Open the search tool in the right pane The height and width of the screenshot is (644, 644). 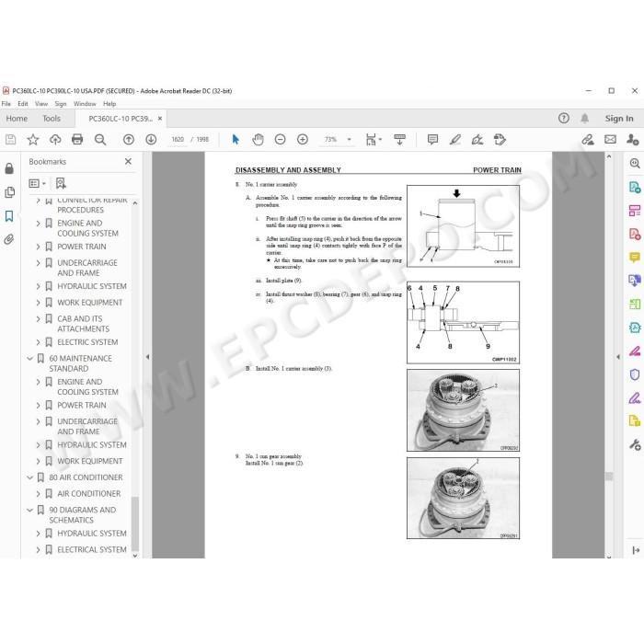pyautogui.click(x=635, y=164)
